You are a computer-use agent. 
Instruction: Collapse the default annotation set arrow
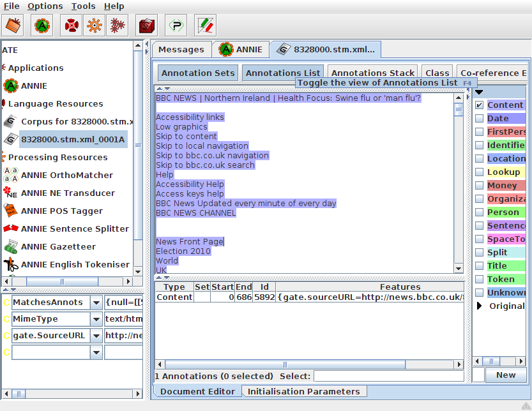point(479,93)
